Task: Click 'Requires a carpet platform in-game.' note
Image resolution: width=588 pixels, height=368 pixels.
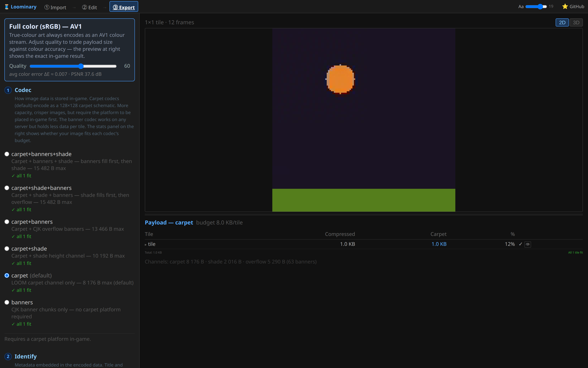Action: pyautogui.click(x=48, y=339)
